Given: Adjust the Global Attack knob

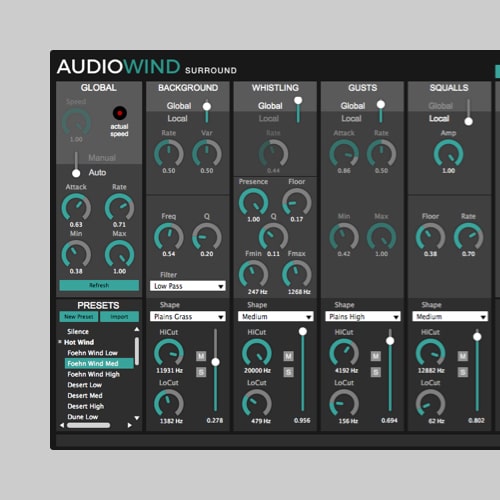Looking at the screenshot, I should pos(76,207).
